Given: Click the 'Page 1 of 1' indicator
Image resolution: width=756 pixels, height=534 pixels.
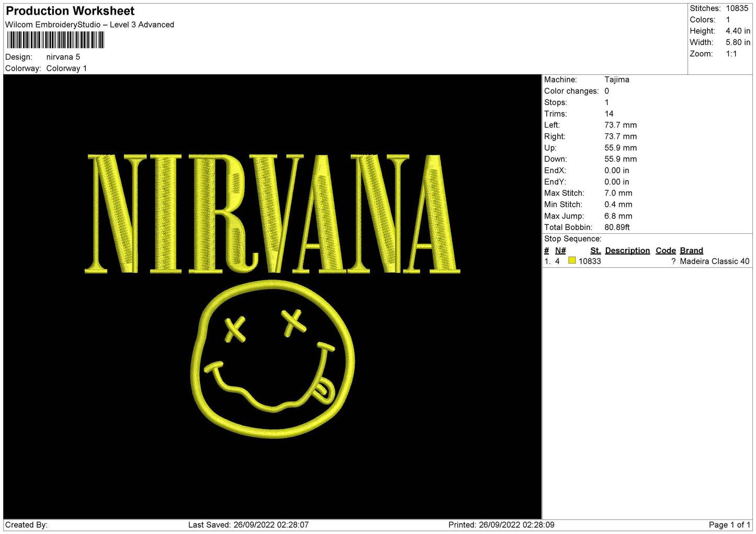Looking at the screenshot, I should pos(729,525).
